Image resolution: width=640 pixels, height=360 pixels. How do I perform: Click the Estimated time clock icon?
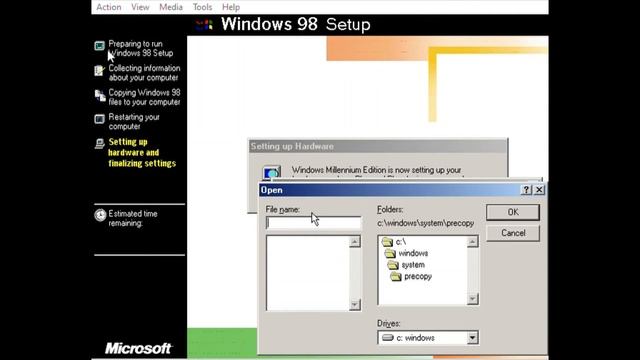tap(100, 215)
